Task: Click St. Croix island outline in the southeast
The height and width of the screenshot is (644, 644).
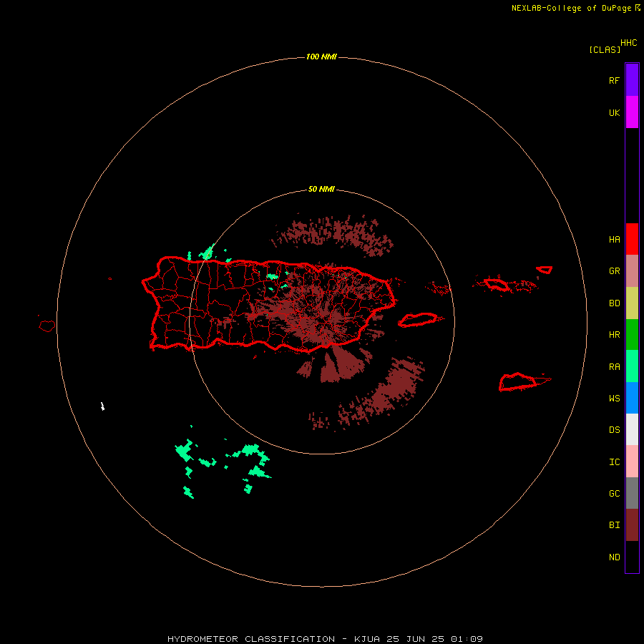Action: coord(519,381)
